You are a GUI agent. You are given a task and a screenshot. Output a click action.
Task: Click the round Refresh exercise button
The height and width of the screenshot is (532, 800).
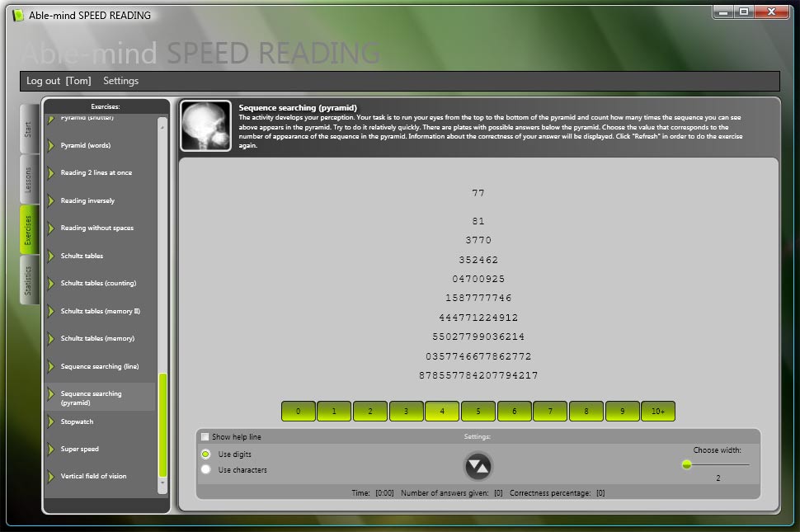point(478,466)
